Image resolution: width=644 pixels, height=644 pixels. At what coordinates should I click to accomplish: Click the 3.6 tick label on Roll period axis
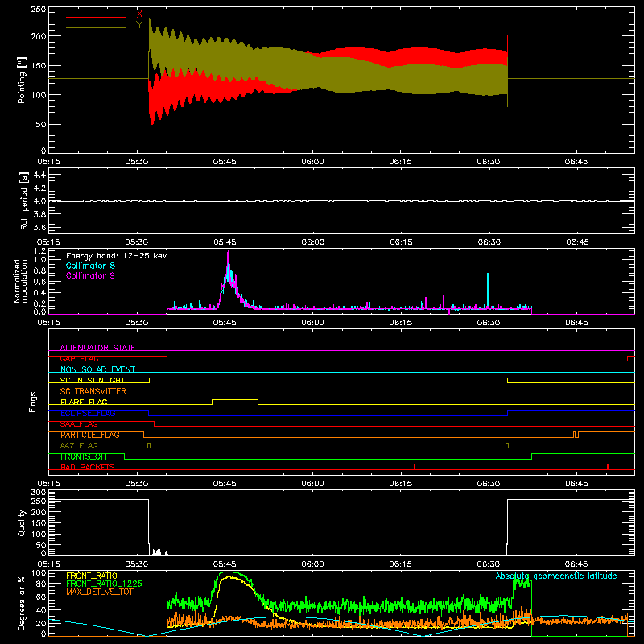39,227
